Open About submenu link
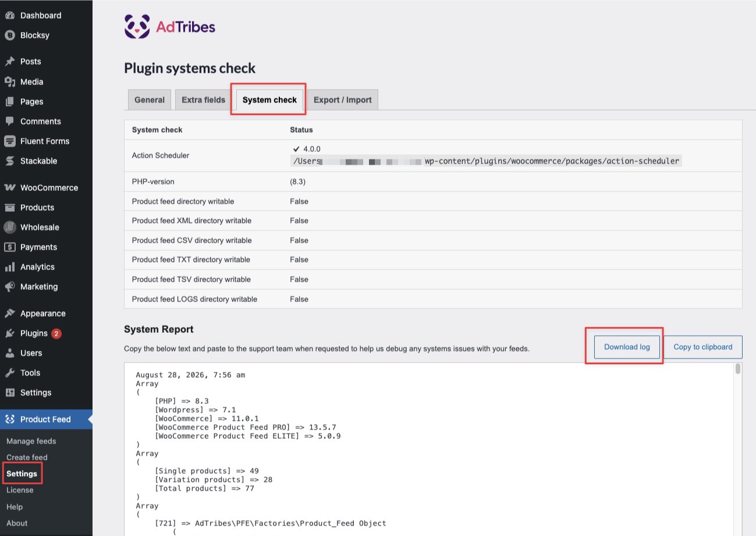 coord(17,523)
